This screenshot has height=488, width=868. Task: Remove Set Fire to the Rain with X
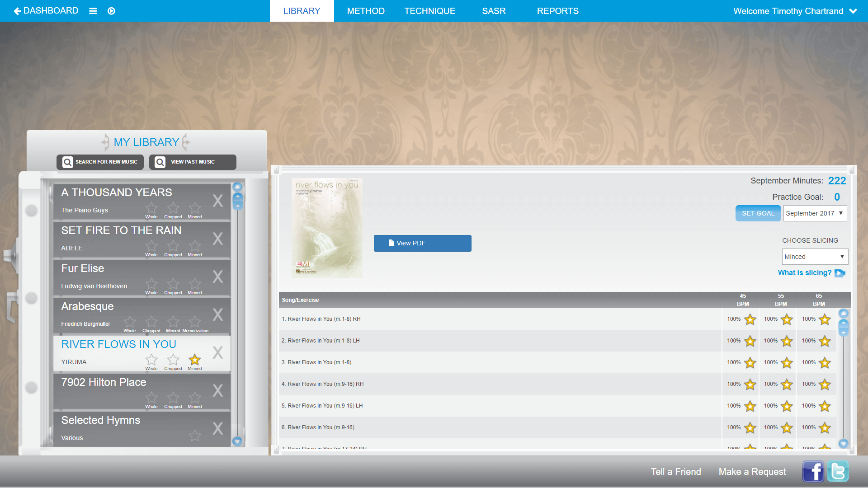click(x=218, y=239)
